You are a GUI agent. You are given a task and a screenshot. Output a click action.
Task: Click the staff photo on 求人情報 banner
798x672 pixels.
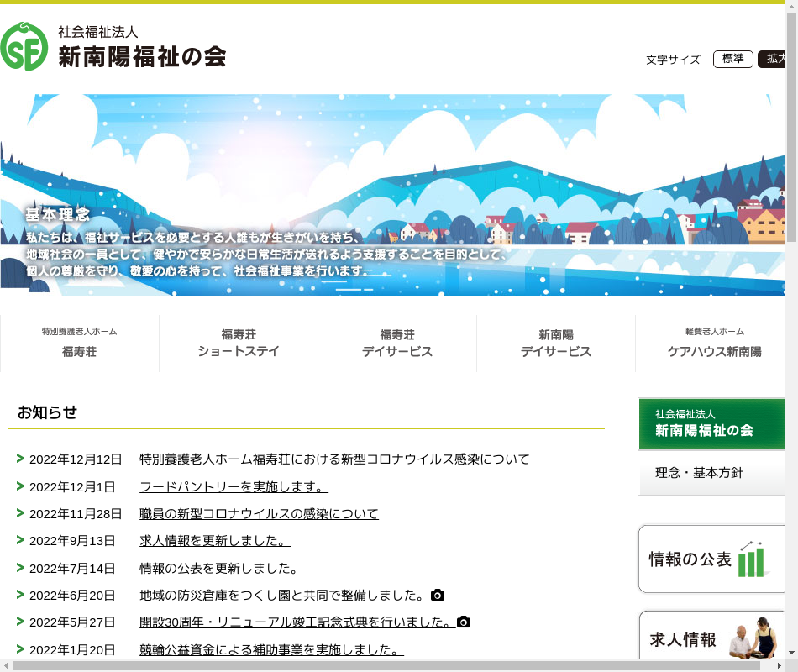click(753, 638)
